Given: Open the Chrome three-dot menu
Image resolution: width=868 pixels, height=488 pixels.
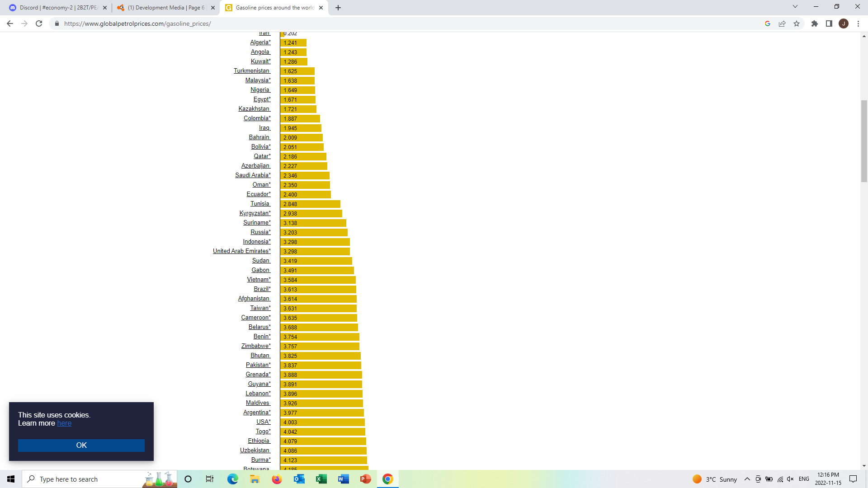Looking at the screenshot, I should 858,23.
